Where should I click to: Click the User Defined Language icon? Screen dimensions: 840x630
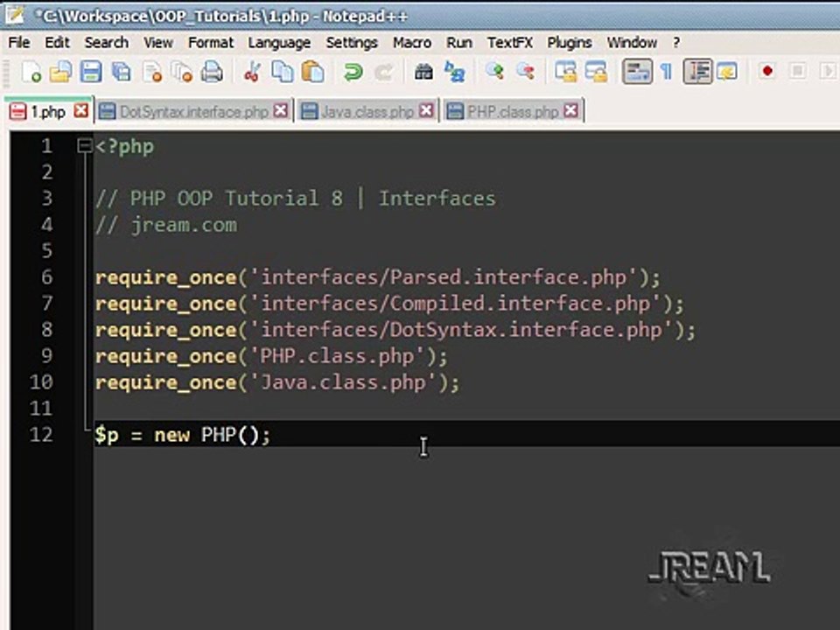727,71
